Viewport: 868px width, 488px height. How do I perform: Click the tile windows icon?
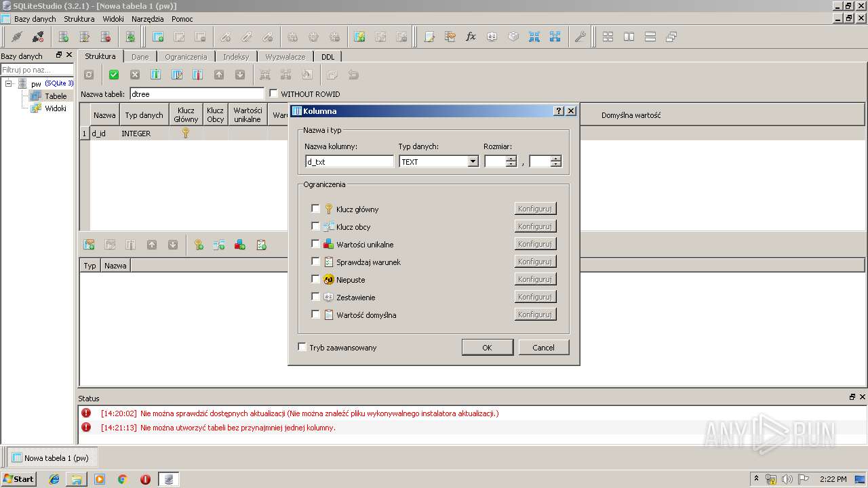608,37
